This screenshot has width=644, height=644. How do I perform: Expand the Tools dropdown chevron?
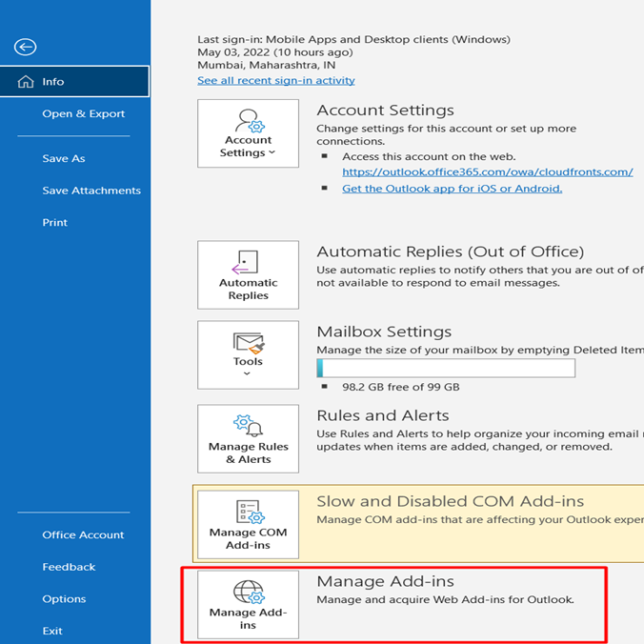tap(247, 373)
